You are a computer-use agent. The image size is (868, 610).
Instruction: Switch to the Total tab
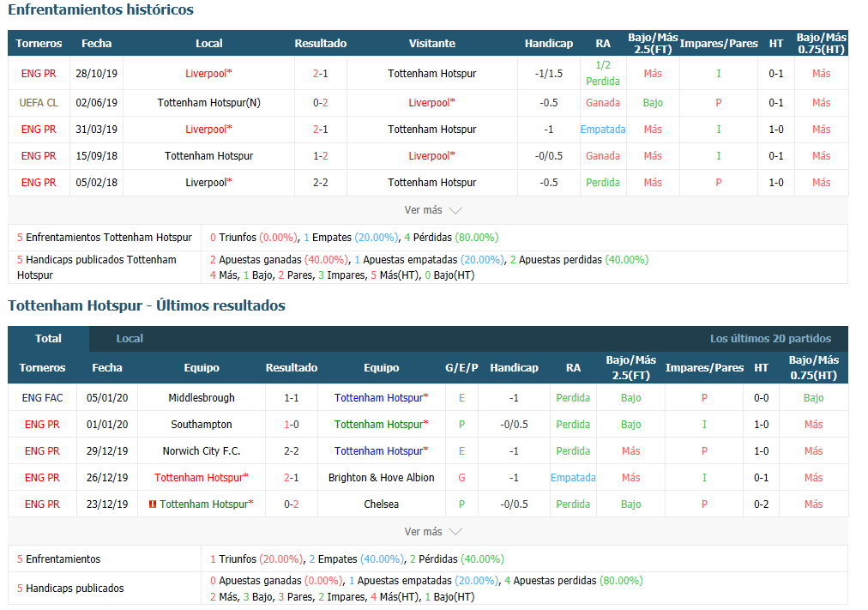(48, 339)
